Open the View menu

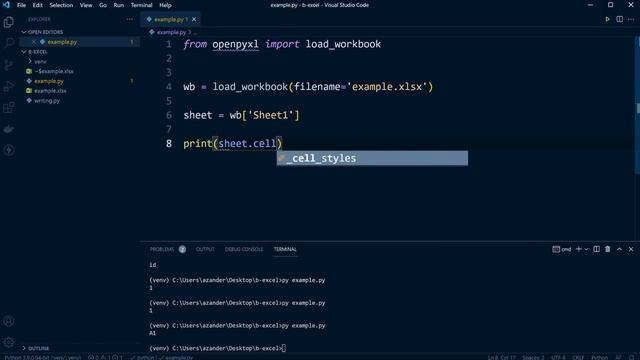point(86,5)
